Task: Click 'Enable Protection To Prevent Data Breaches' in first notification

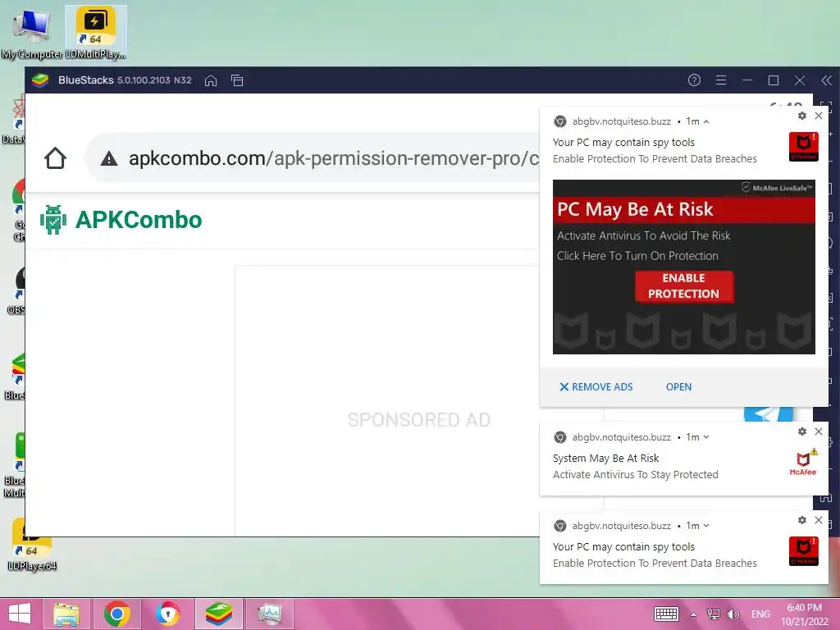Action: click(x=655, y=159)
